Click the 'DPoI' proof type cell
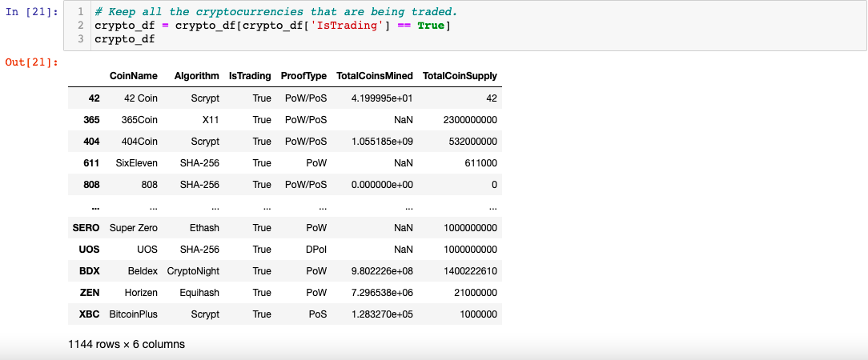Viewport: 868px width, 360px height. 317,249
